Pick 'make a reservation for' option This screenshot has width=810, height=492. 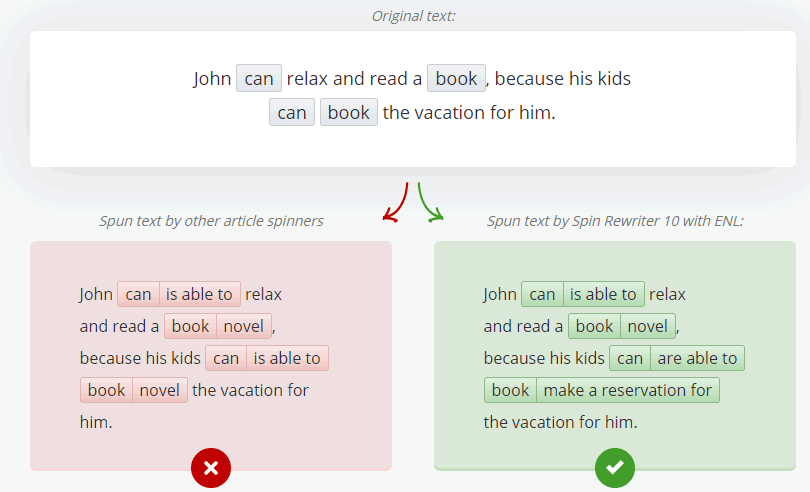pos(627,390)
